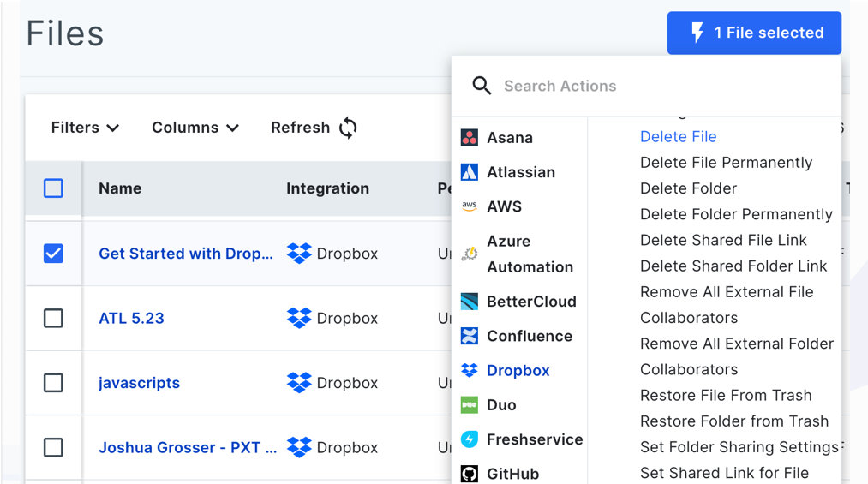Viewport: 868px width, 484px height.
Task: Open the Get Started with Drop... file link
Action: 185,254
